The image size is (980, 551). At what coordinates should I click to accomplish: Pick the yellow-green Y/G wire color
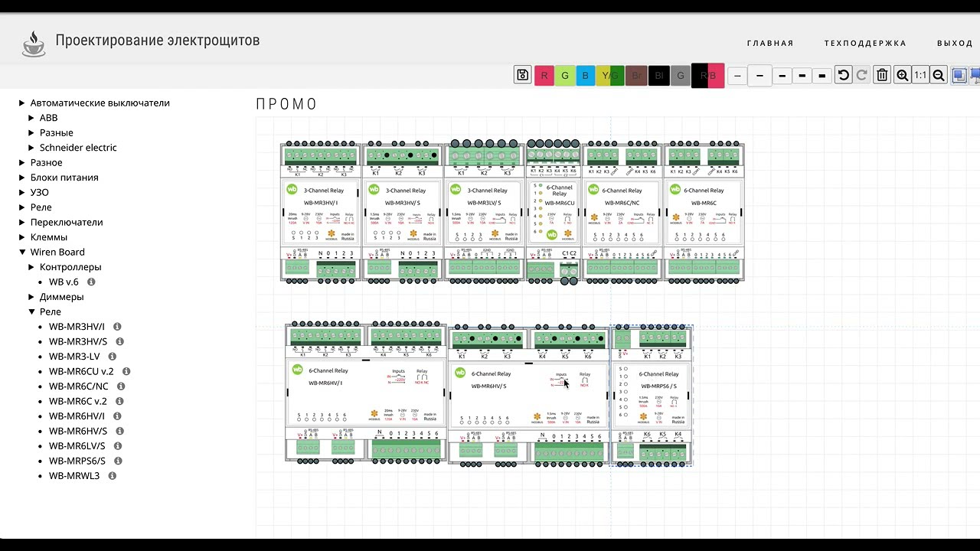coord(610,76)
